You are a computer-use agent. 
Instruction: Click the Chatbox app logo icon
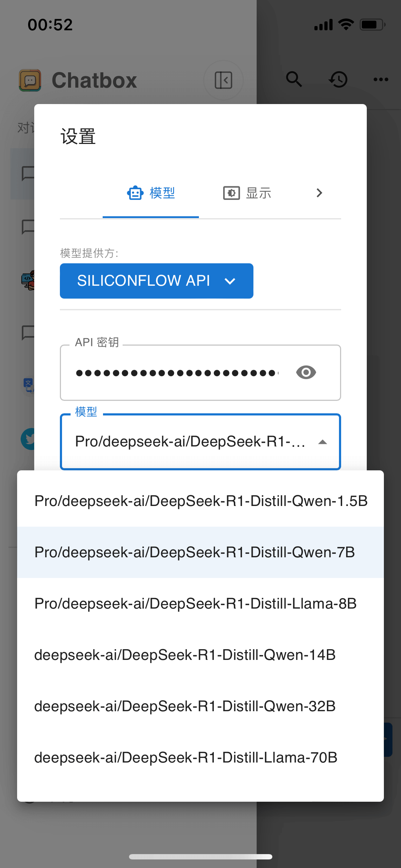pos(30,80)
